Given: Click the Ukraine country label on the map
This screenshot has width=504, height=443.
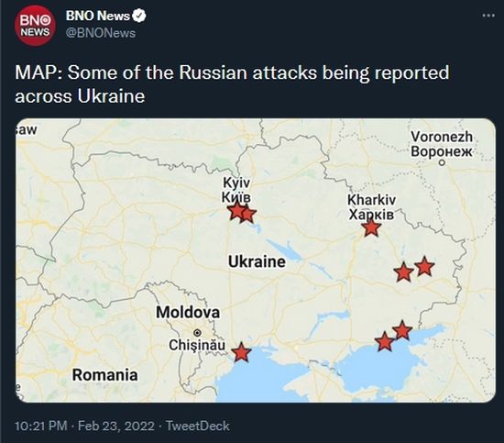Looking at the screenshot, I should point(257,261).
